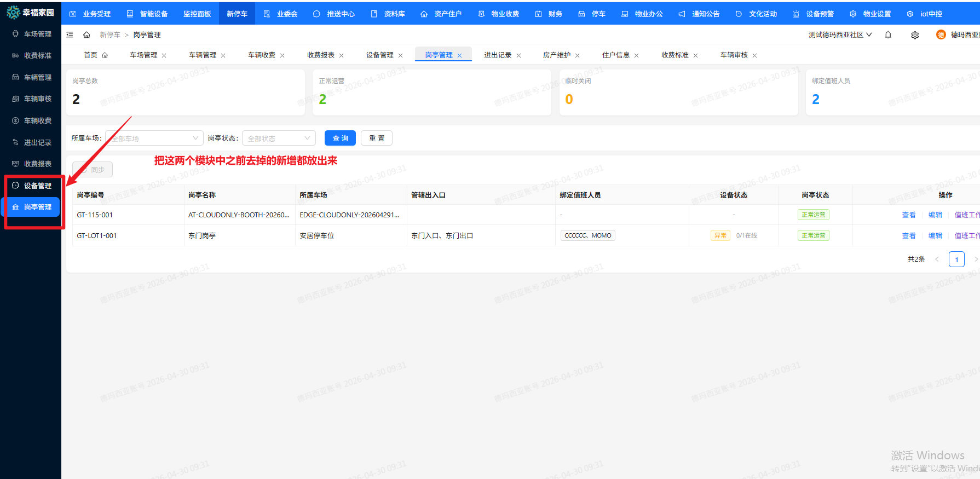This screenshot has height=479, width=980.
Task: Click the orange user avatar
Action: click(x=941, y=35)
